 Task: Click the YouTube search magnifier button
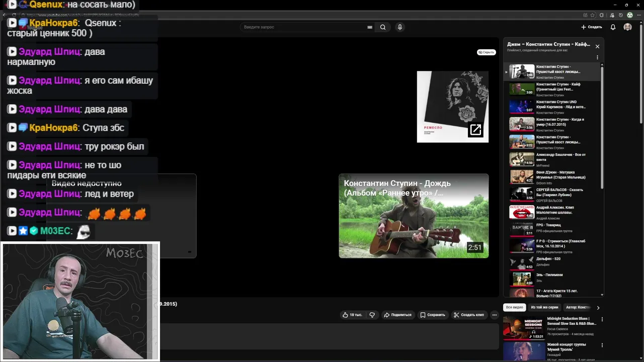click(383, 27)
